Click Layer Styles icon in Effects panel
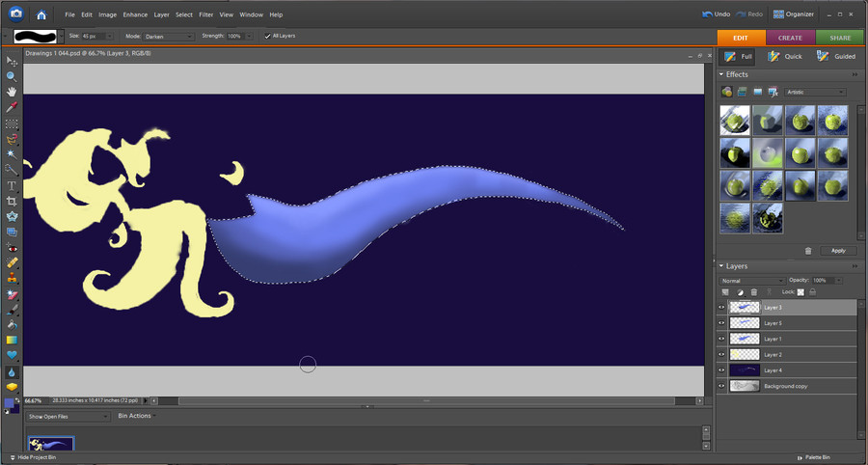The height and width of the screenshot is (465, 868). pos(743,92)
